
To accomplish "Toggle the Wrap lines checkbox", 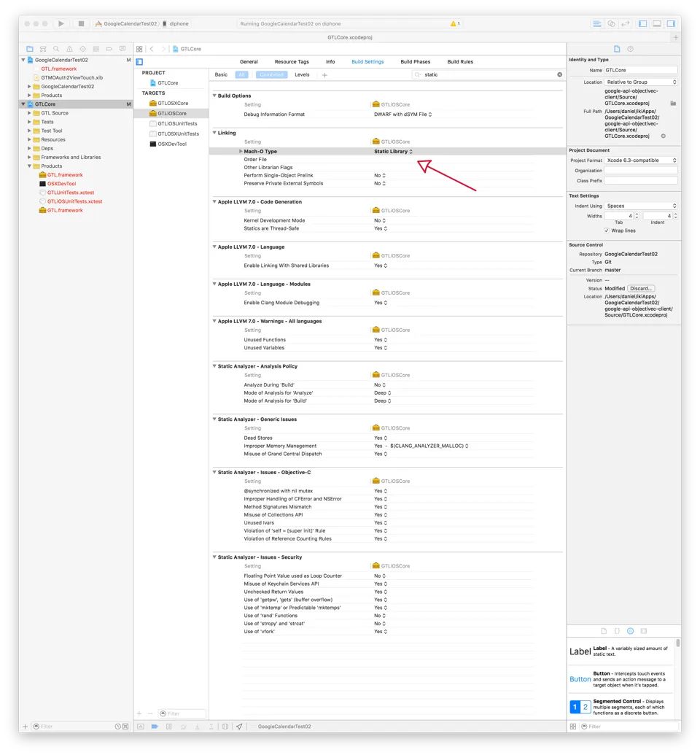I will (607, 231).
